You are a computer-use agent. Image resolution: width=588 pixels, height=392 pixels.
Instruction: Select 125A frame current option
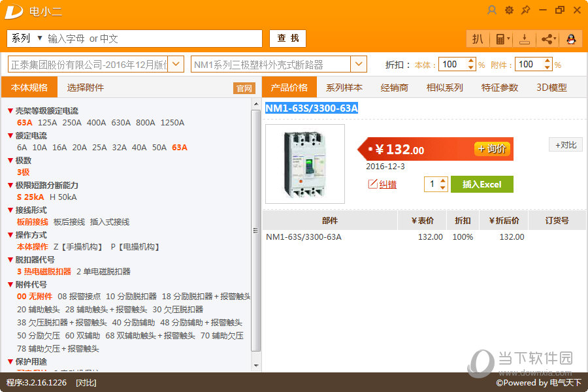47,122
